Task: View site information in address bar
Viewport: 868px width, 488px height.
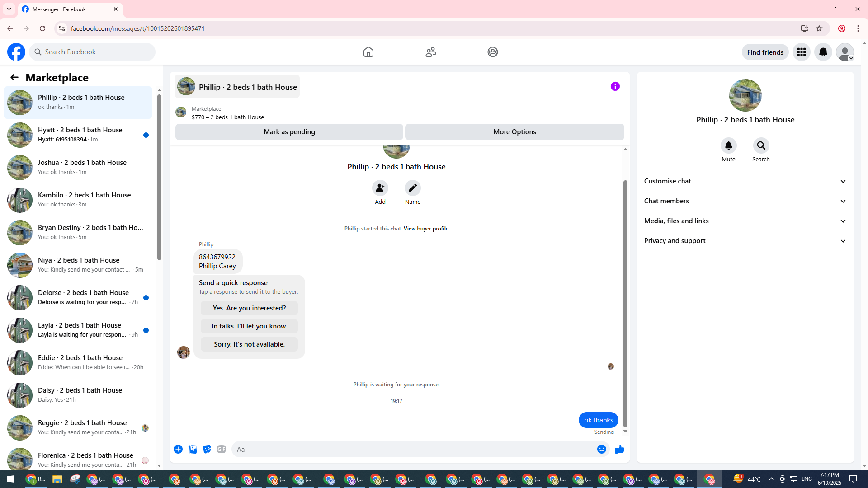Action: (62, 28)
